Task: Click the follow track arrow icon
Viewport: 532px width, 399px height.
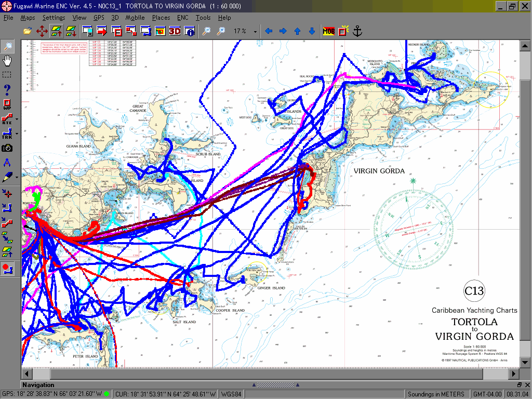Action: tap(7, 208)
